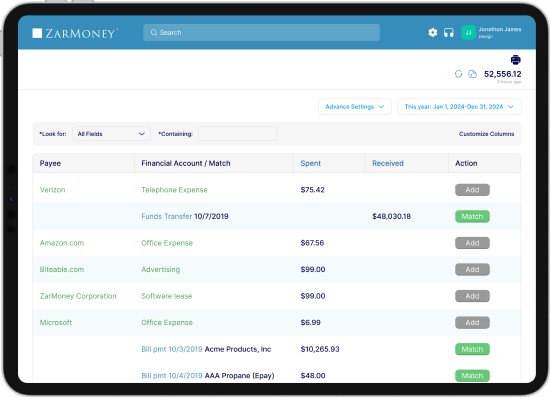Open the ZarMoney Corporation payee link
Screen dimensions: 550x398
(x=78, y=296)
